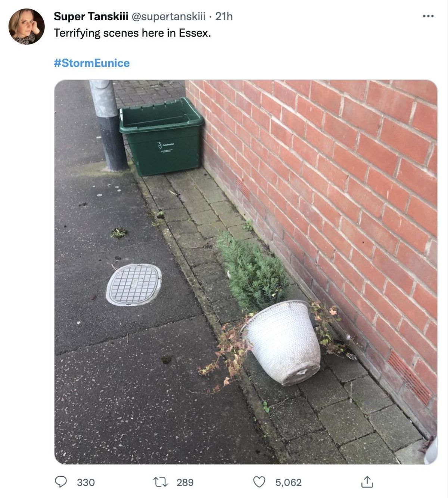
Task: Click the toppled white plant pot in photo
Action: [x=282, y=342]
